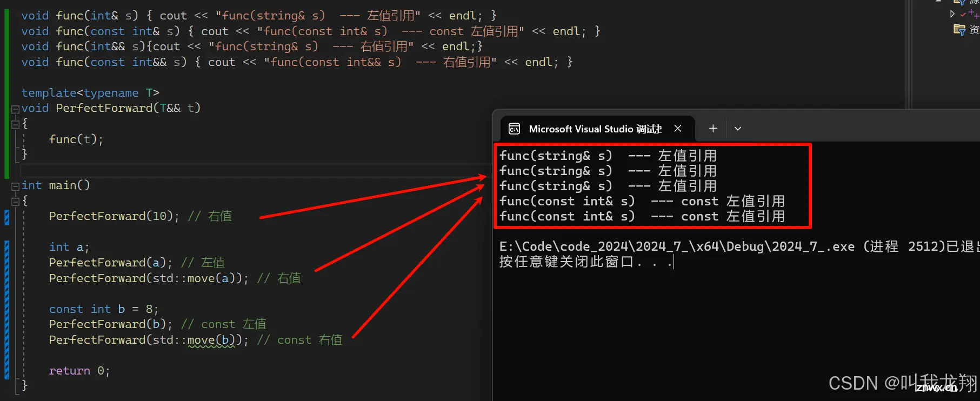Click 'void func(int& s)' declaration line
This screenshot has height=401, width=980.
click(x=259, y=16)
